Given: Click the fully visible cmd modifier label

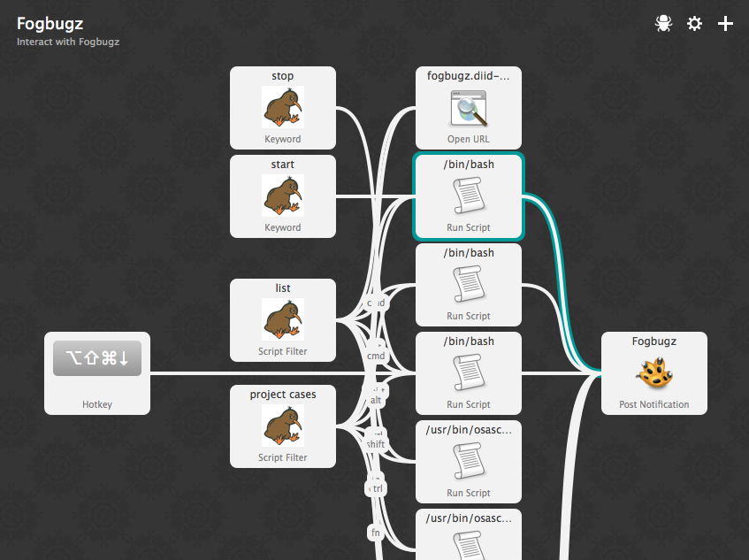Looking at the screenshot, I should [x=376, y=356].
